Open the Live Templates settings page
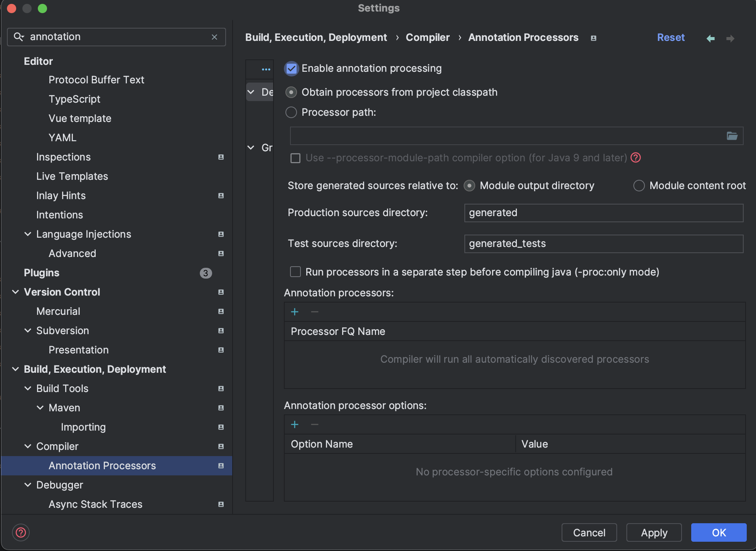The height and width of the screenshot is (551, 756). 72,176
